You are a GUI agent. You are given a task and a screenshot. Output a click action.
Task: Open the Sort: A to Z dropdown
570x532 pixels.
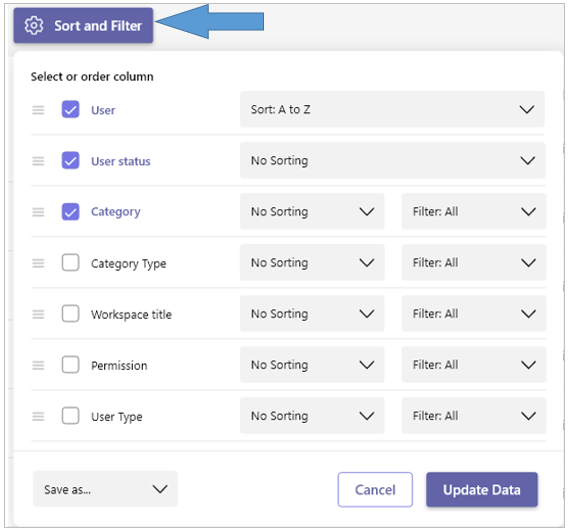point(392,109)
